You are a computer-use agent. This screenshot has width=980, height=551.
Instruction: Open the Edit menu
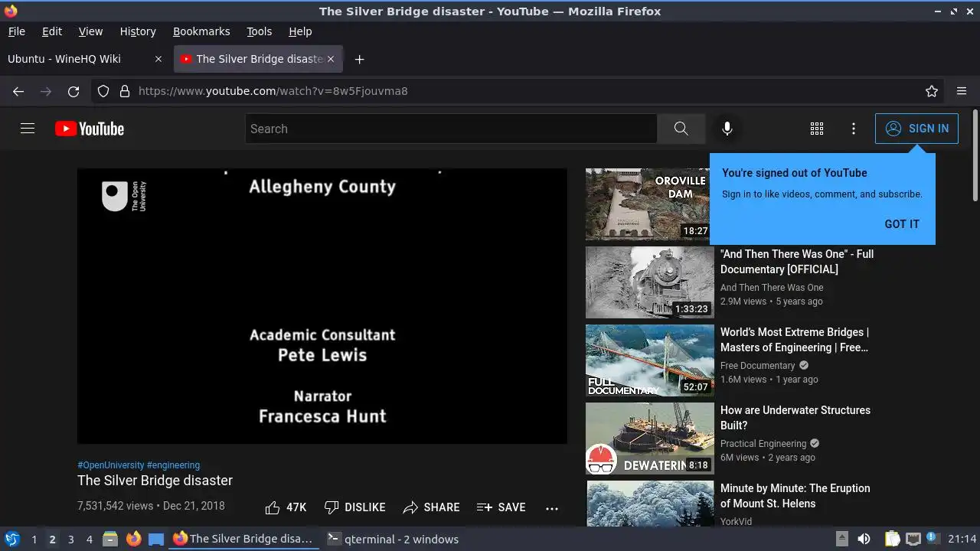(x=52, y=31)
